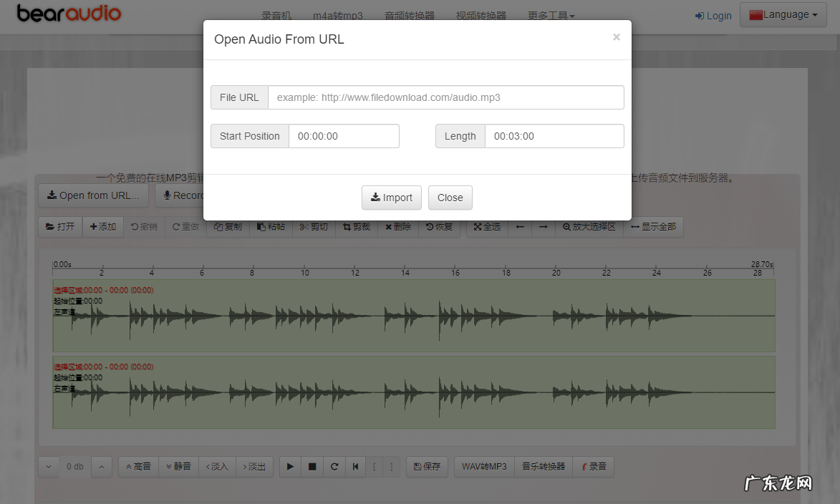
Task: Click the 保存 save icon button
Action: click(x=427, y=467)
